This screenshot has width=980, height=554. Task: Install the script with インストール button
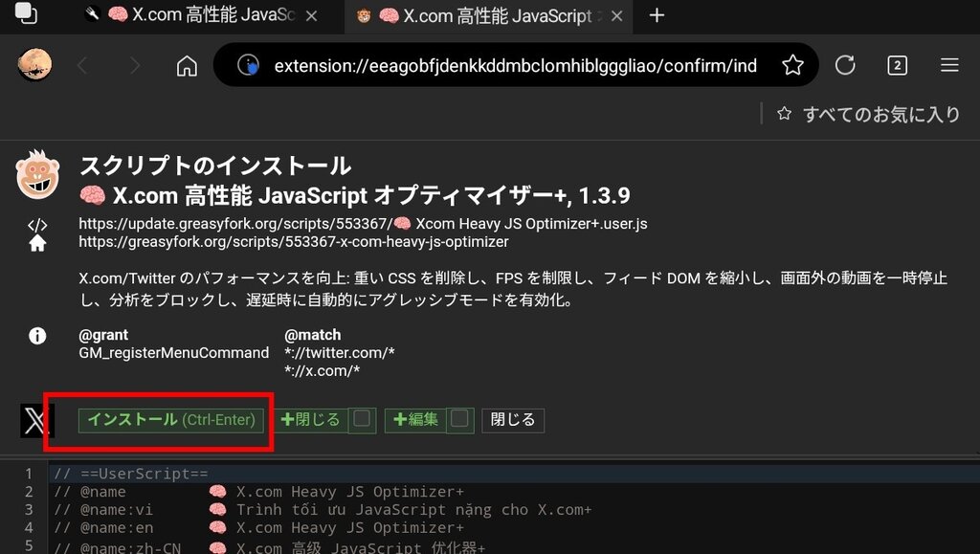coord(171,420)
